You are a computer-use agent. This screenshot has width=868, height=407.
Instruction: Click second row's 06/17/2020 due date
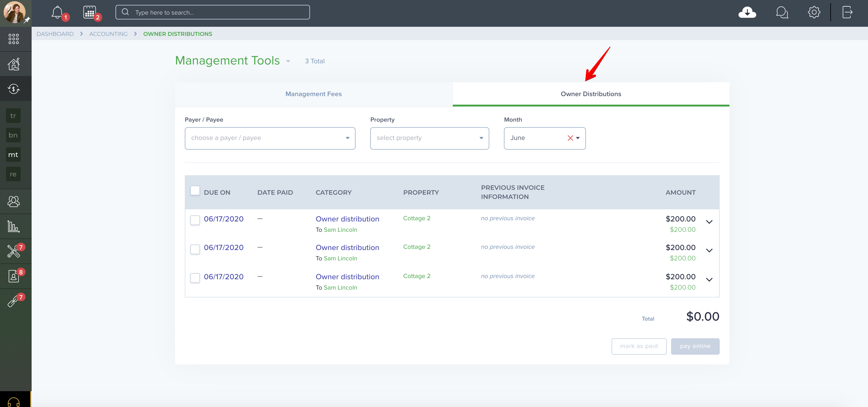click(x=223, y=248)
